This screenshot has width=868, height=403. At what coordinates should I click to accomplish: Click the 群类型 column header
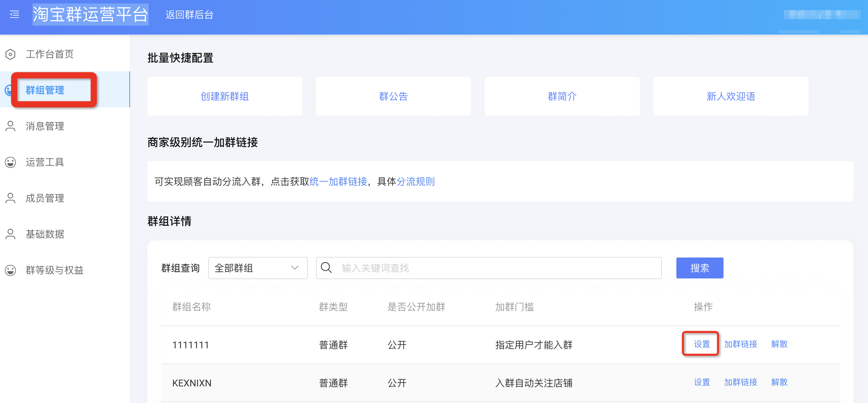(333, 307)
